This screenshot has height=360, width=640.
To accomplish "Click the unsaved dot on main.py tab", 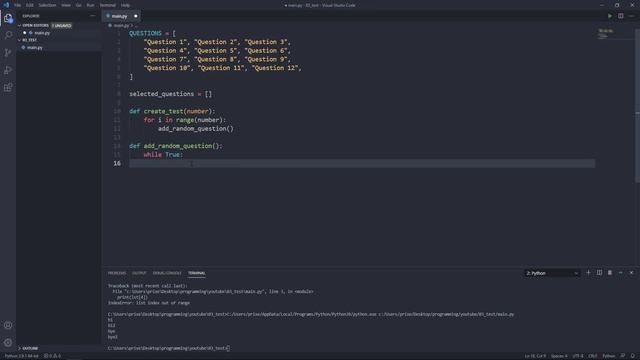I will (x=136, y=16).
